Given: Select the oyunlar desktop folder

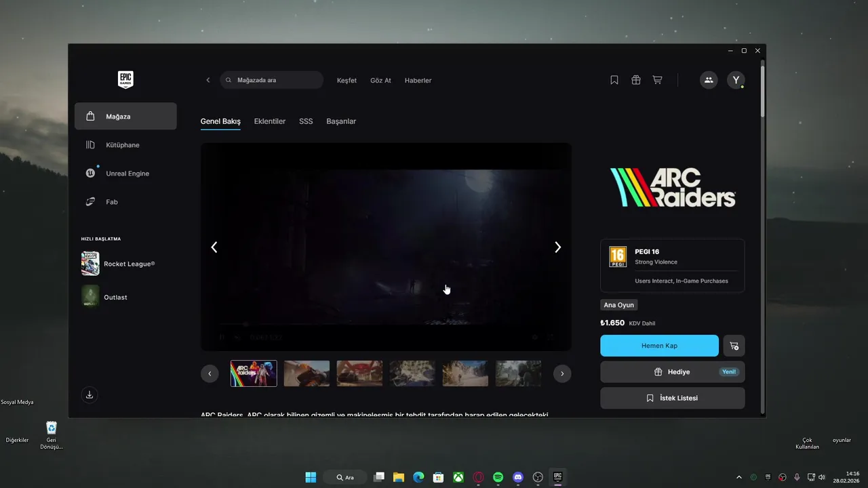Looking at the screenshot, I should point(842,440).
